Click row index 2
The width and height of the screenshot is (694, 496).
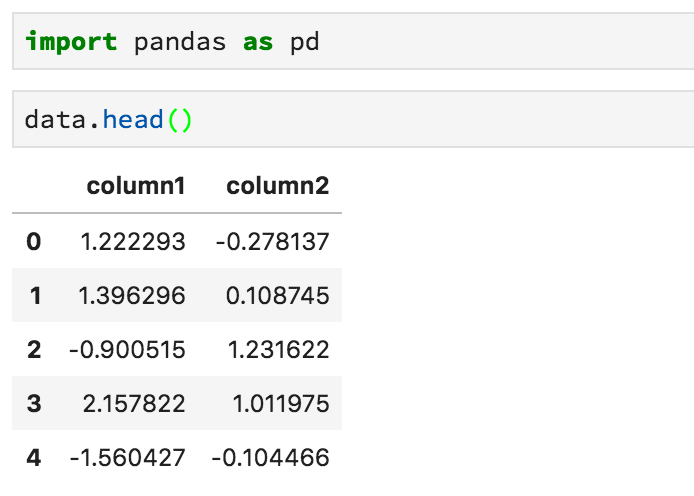pyautogui.click(x=34, y=350)
